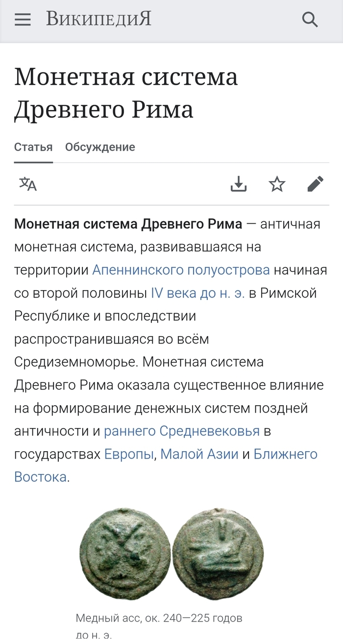Open the edit pencil icon
Viewport: 343px width, 644px height.
click(315, 184)
